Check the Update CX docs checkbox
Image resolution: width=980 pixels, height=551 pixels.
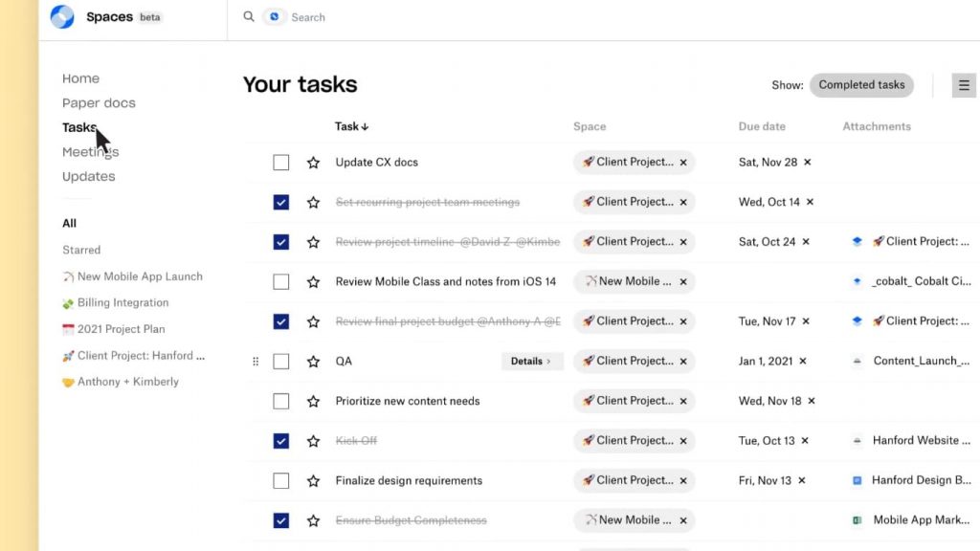coord(280,163)
